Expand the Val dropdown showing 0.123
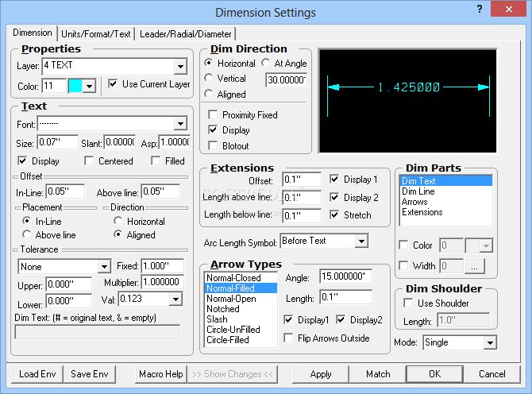The width and height of the screenshot is (532, 394). point(175,299)
